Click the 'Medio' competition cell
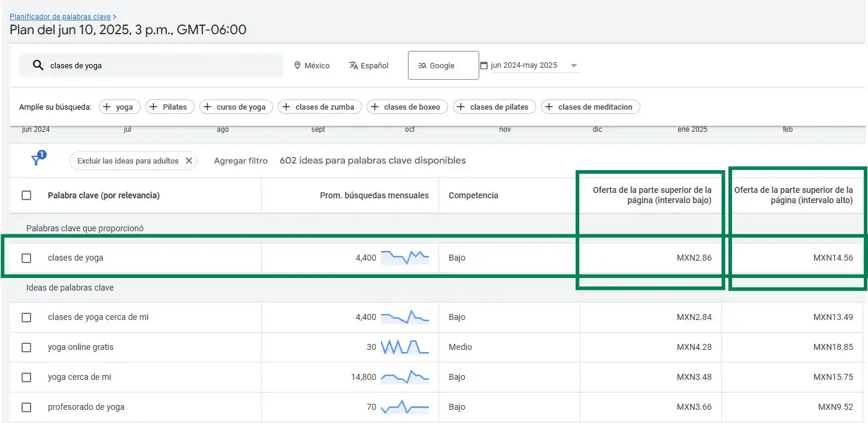The height and width of the screenshot is (423, 868). tap(460, 347)
